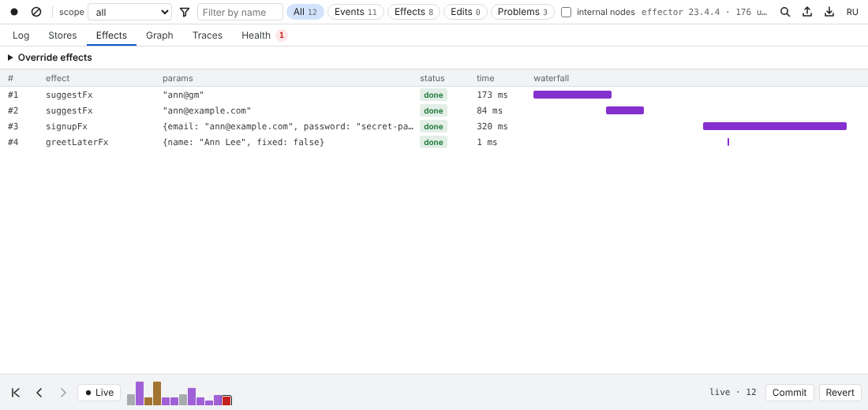Open the scope dropdown set to all
The width and height of the screenshot is (868, 410).
tap(130, 12)
